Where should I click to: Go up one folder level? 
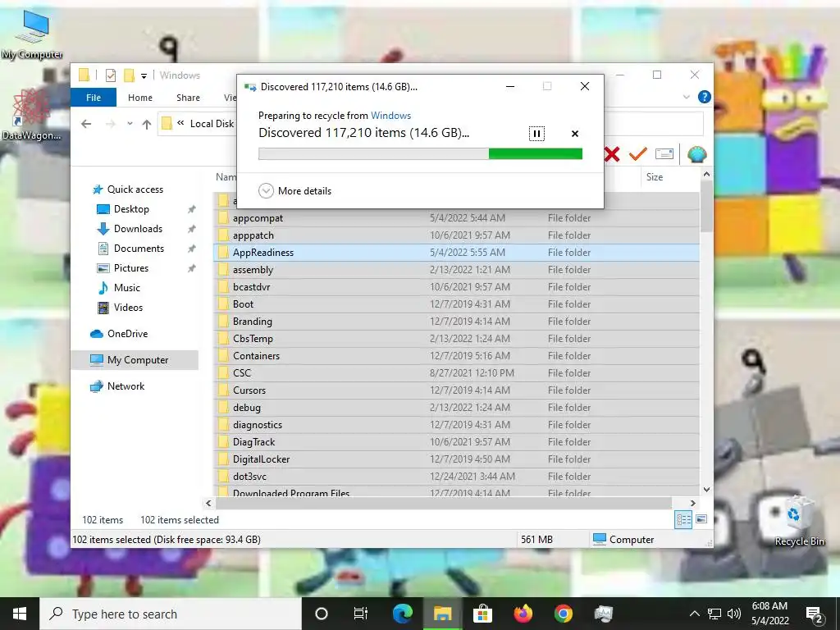146,125
